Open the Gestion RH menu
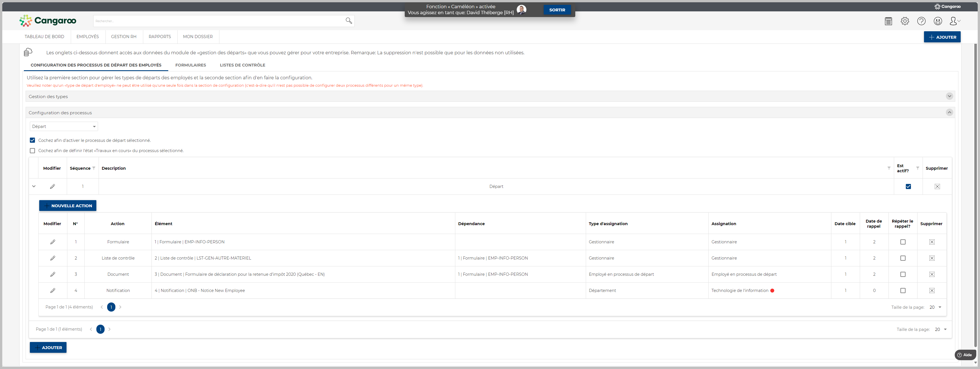The image size is (980, 369). click(123, 36)
